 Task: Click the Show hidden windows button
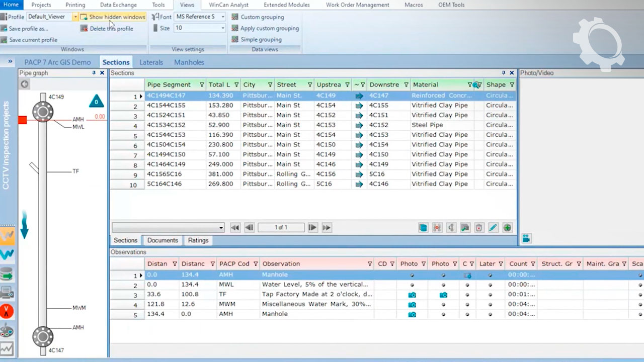(113, 17)
